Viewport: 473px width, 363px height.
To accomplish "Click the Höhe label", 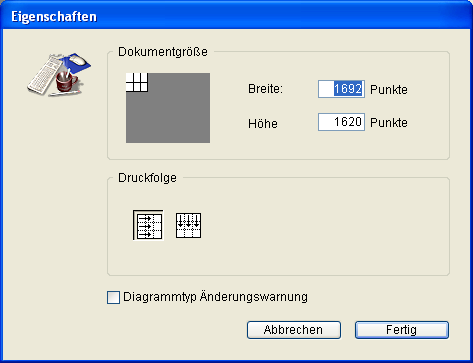I will pos(263,123).
